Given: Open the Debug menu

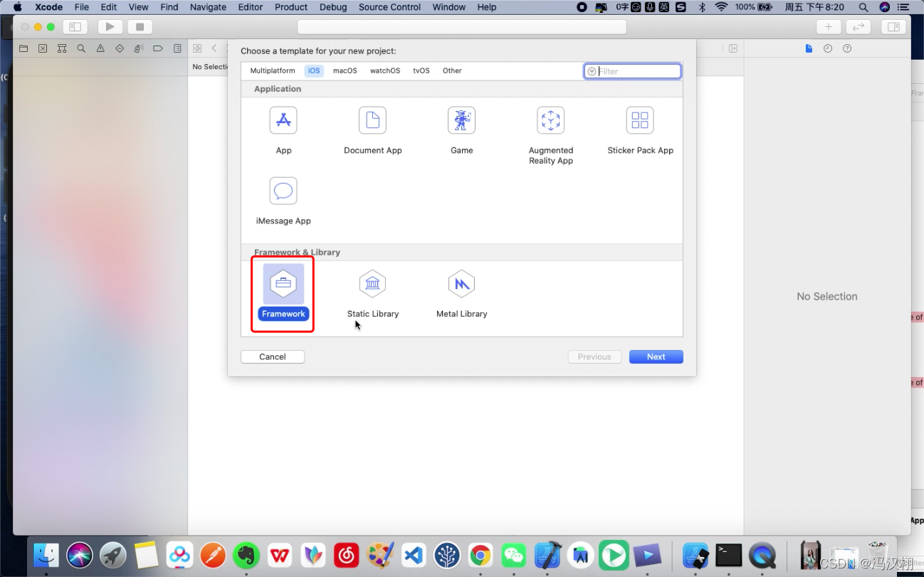Looking at the screenshot, I should coord(333,7).
